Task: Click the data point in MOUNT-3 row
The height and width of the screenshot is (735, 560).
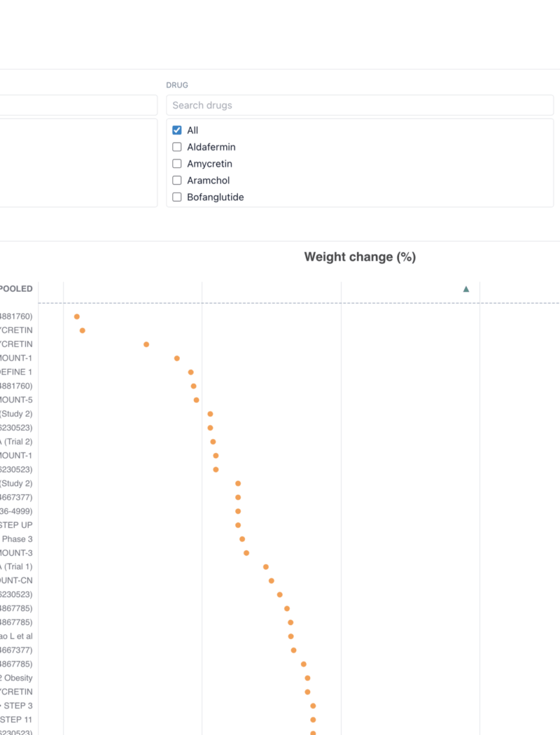Action: [x=246, y=553]
